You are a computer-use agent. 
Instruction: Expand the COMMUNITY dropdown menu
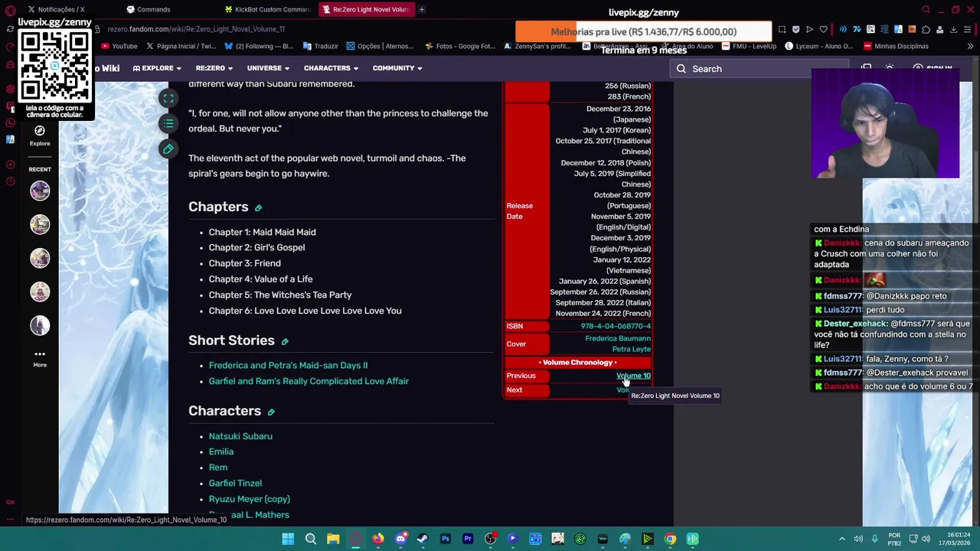click(397, 68)
